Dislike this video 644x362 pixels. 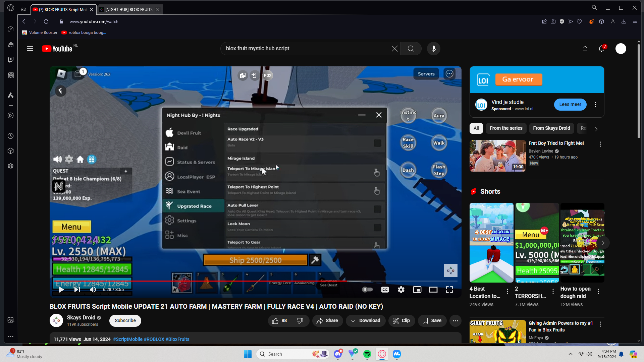(300, 320)
